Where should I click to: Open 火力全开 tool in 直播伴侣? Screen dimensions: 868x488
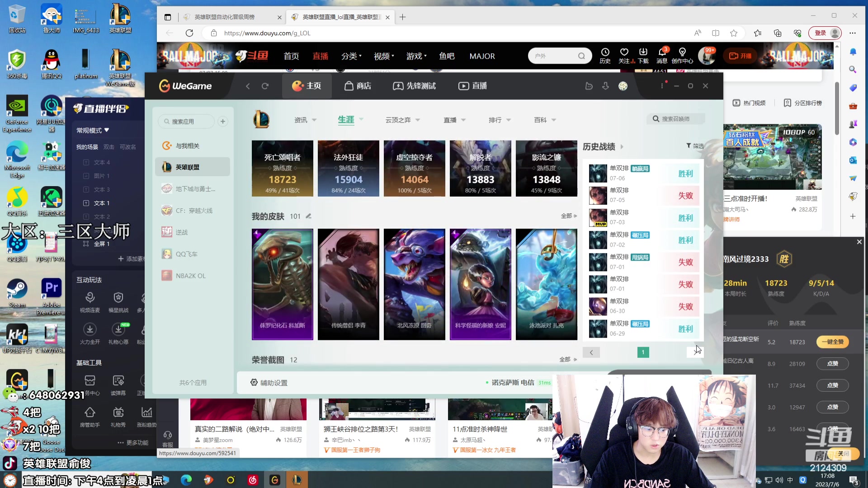pos(90,334)
